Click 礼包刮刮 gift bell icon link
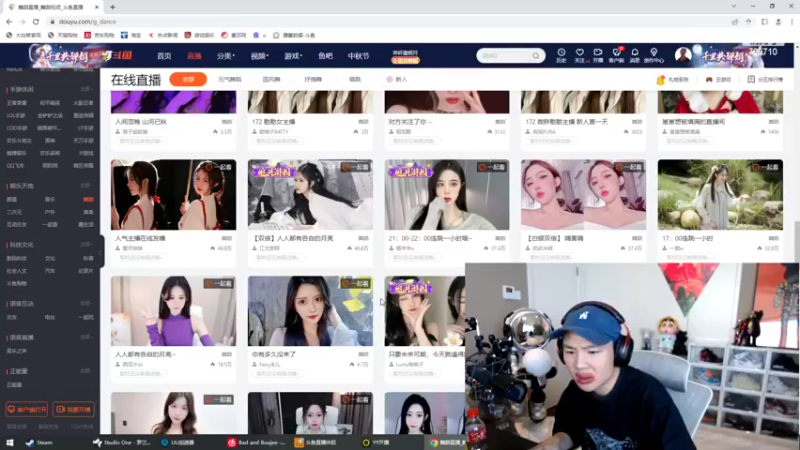The height and width of the screenshot is (450, 800). coord(672,80)
